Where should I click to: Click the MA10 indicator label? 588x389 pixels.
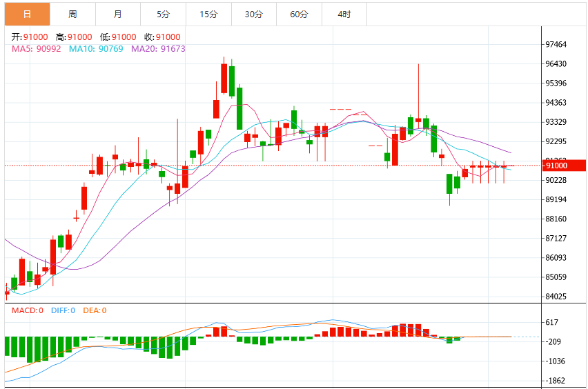(96, 49)
